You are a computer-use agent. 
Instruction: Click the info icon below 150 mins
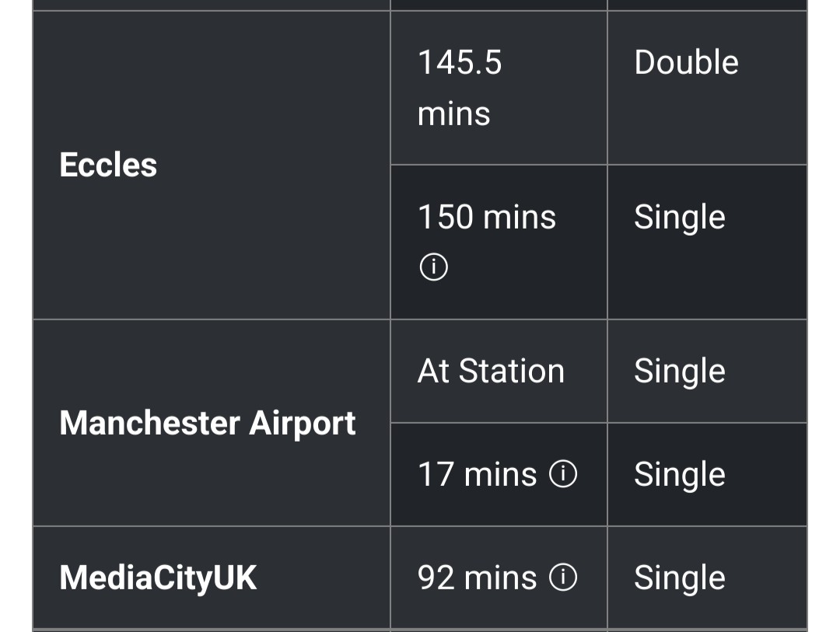coord(433,268)
